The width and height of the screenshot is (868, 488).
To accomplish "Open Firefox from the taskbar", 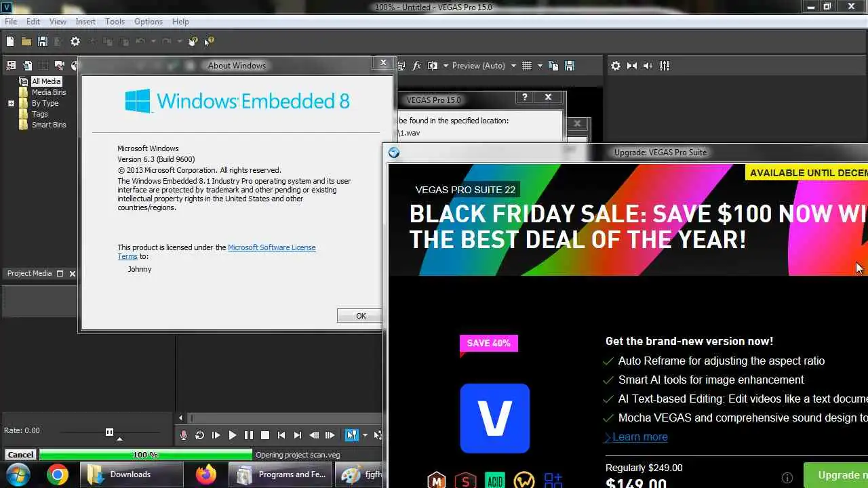I will tap(205, 475).
